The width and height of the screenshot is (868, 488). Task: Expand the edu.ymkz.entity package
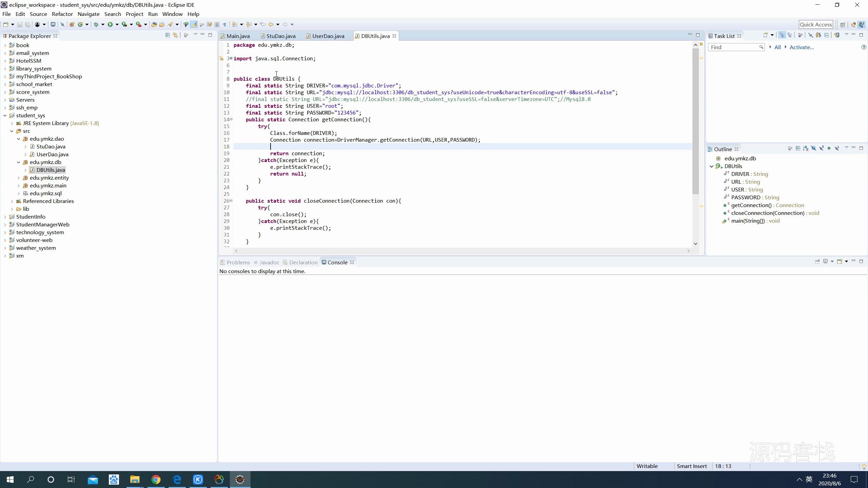[x=19, y=178]
